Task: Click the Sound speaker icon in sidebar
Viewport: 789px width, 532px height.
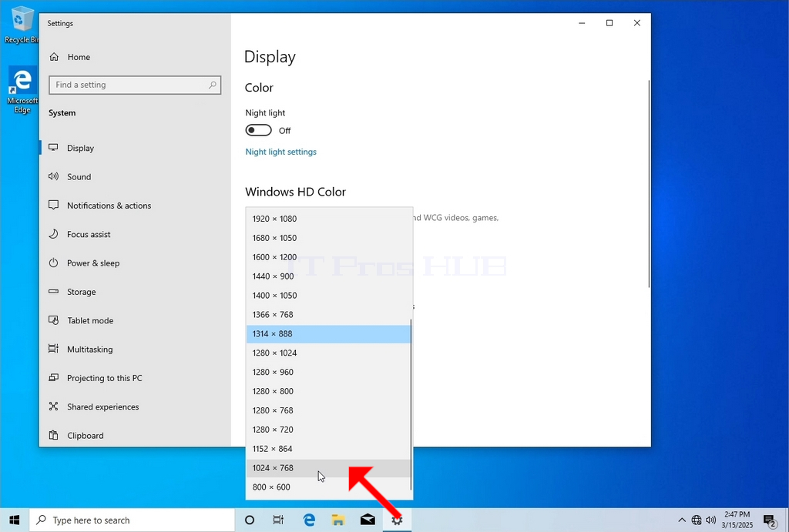Action: pos(53,176)
